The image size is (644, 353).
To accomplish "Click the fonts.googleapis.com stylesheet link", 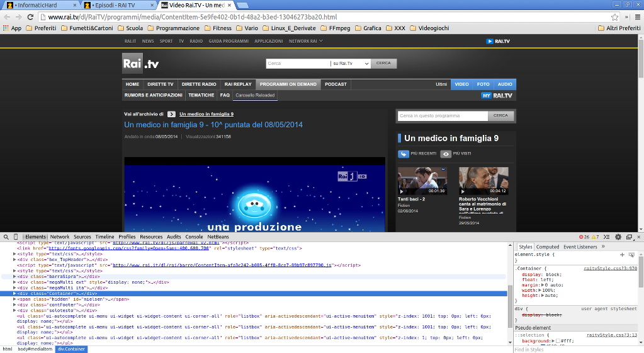I will 129,248.
